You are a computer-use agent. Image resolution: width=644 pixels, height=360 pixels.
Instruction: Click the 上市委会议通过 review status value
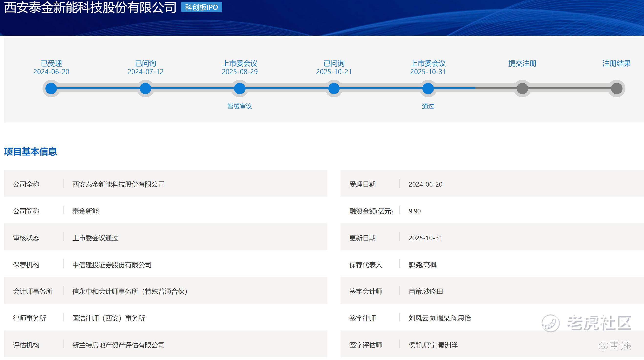95,238
